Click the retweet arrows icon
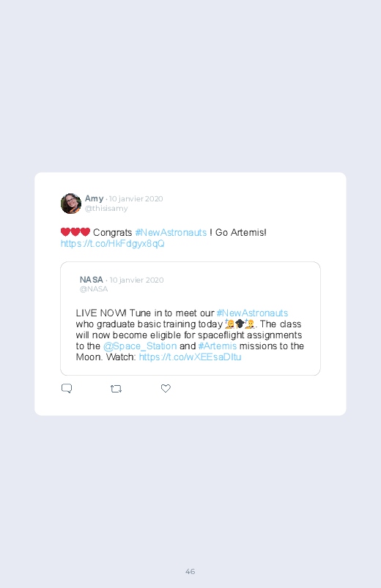The height and width of the screenshot is (588, 381). coord(116,389)
